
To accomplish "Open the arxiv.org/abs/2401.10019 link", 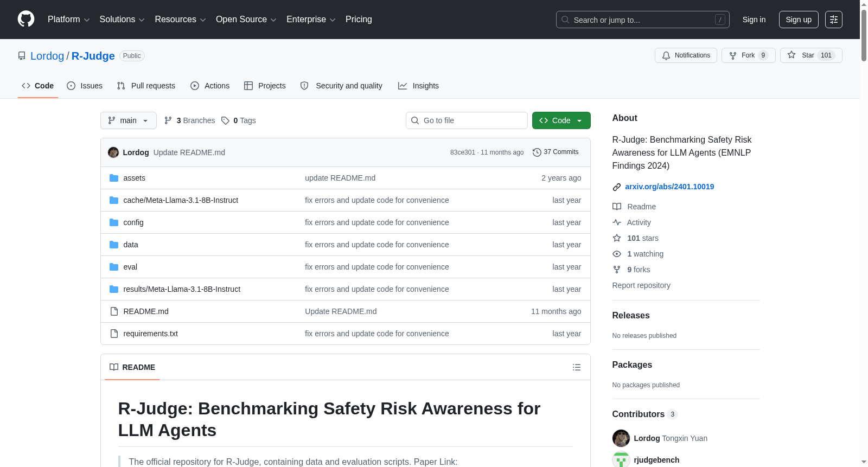I will click(669, 187).
